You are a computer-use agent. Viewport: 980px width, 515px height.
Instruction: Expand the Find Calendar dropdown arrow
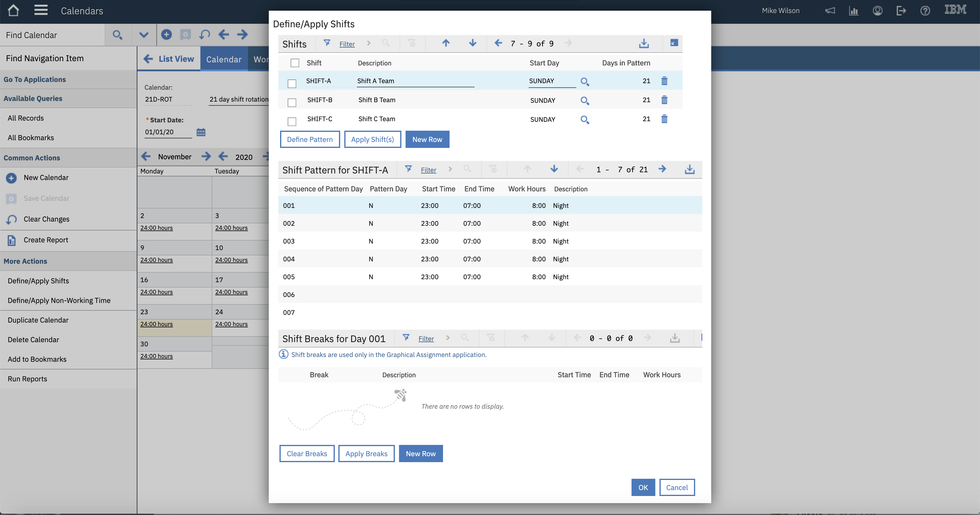[143, 35]
